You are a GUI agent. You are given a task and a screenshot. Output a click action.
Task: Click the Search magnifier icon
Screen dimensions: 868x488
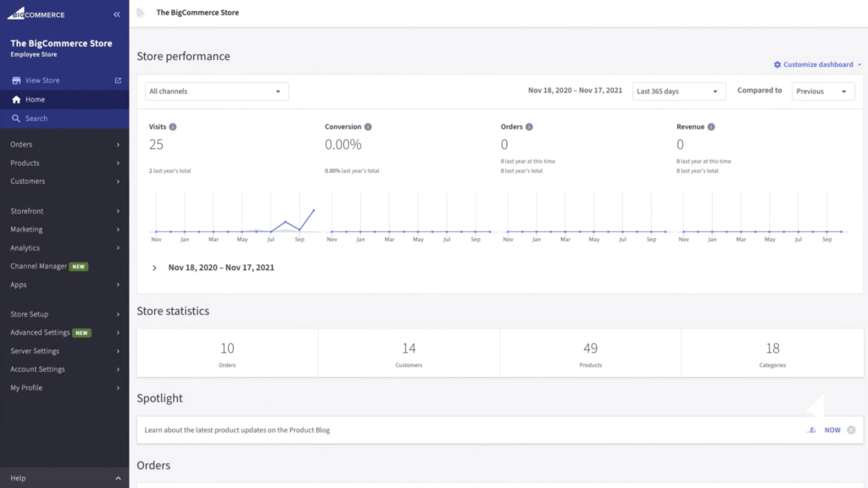click(x=16, y=119)
